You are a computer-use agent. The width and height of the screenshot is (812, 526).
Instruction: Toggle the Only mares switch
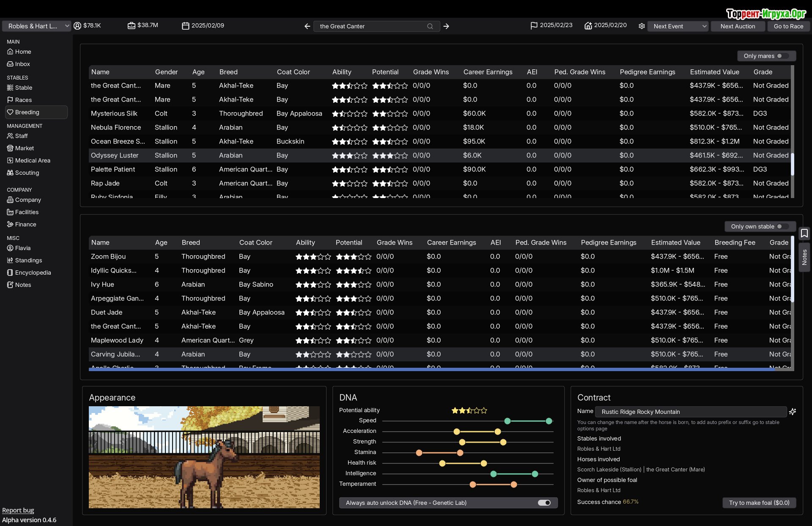(x=782, y=56)
